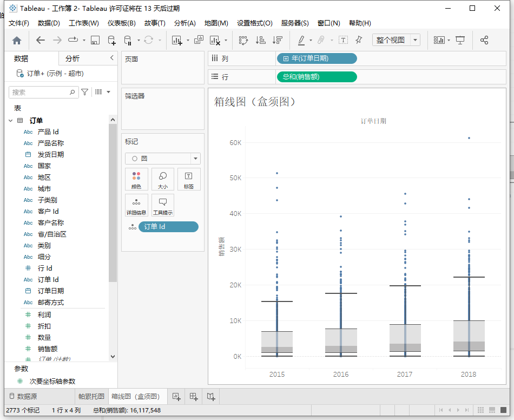Click new story tab icon at bottom
The image size is (514, 420).
click(x=211, y=397)
